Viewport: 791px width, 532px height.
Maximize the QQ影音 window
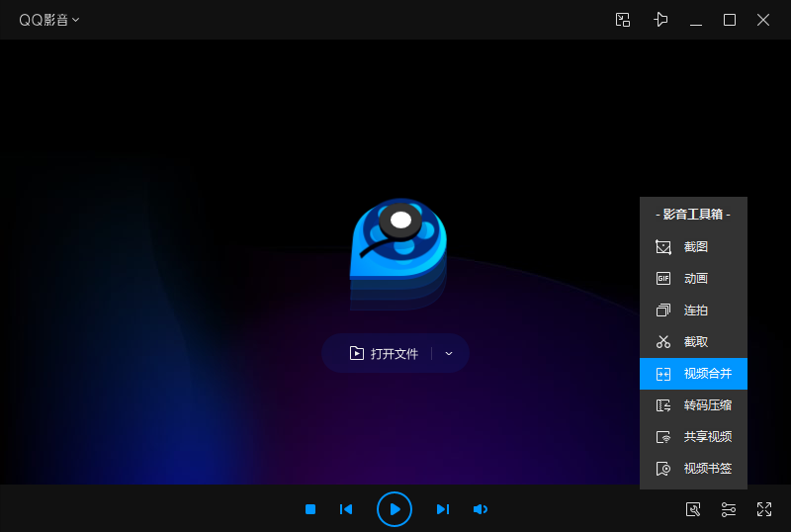pos(730,20)
